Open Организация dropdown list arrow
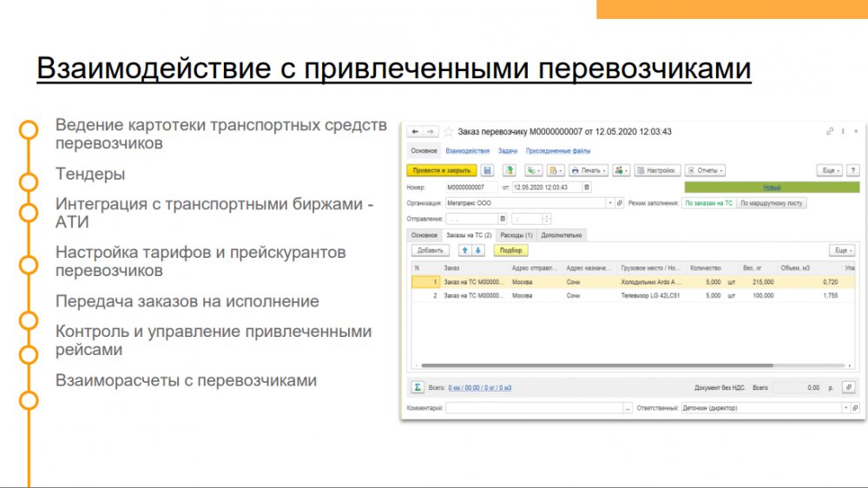 coord(610,203)
